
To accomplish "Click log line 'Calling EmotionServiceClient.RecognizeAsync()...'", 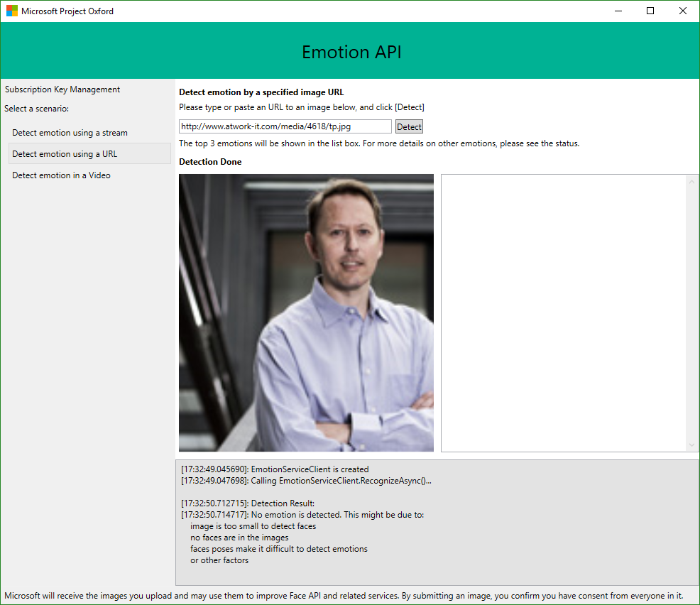I will point(306,481).
